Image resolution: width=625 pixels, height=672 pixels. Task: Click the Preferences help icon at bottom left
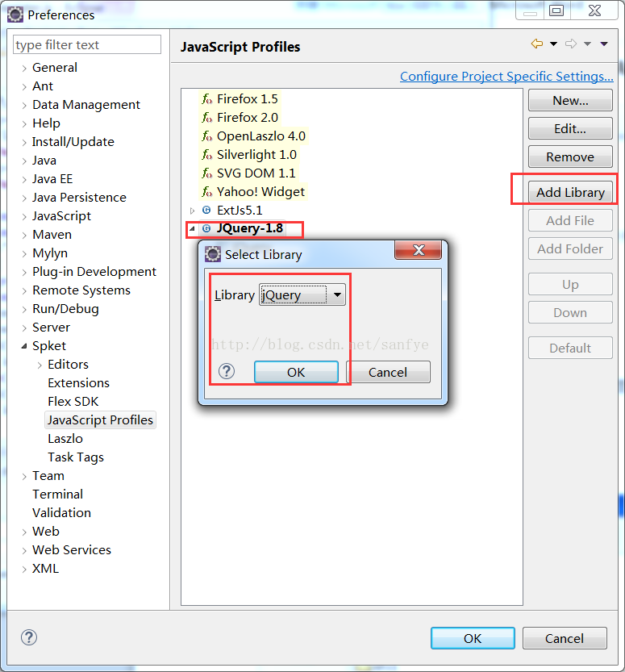[29, 637]
